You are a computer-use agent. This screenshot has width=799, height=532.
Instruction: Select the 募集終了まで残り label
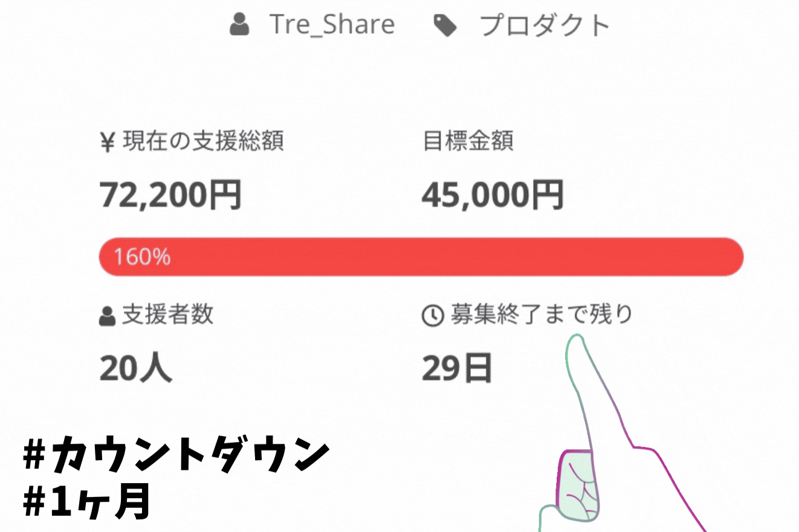pos(541,315)
